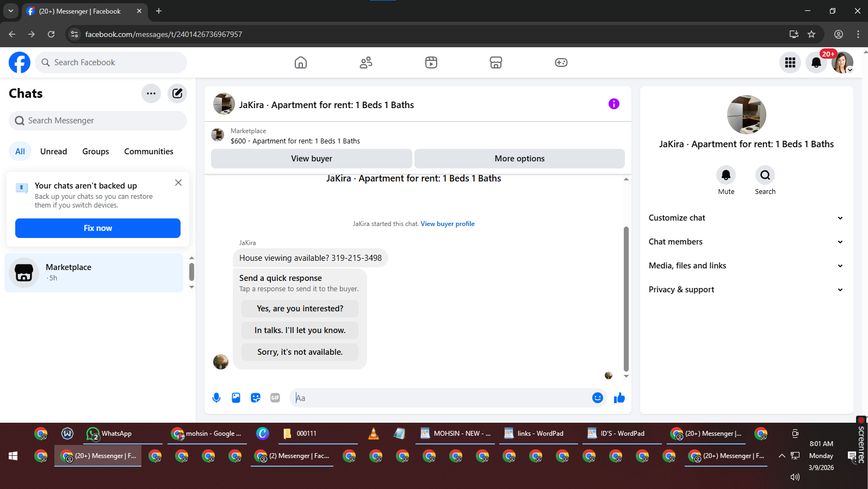Open Marketplace chat in chat list
This screenshot has width=868, height=489.
coord(94,273)
